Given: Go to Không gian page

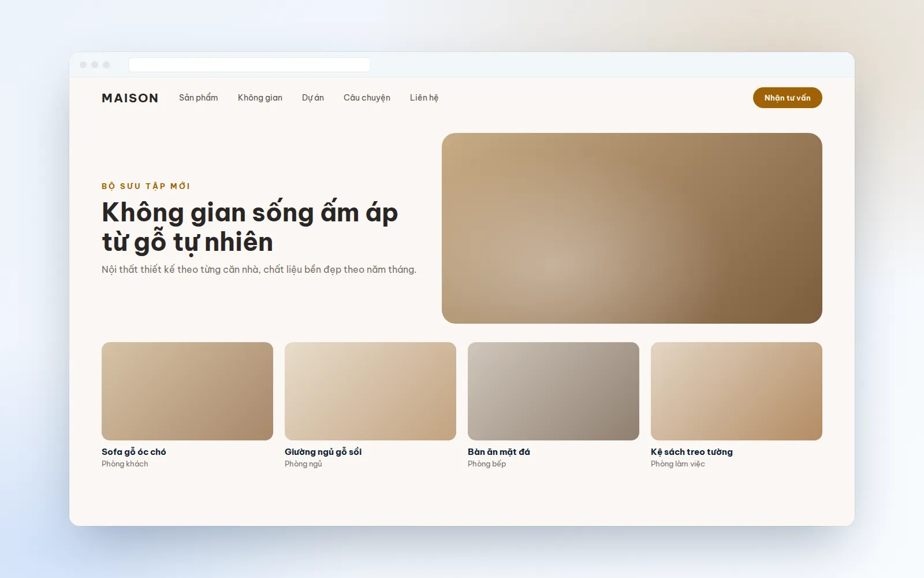Looking at the screenshot, I should [x=260, y=98].
